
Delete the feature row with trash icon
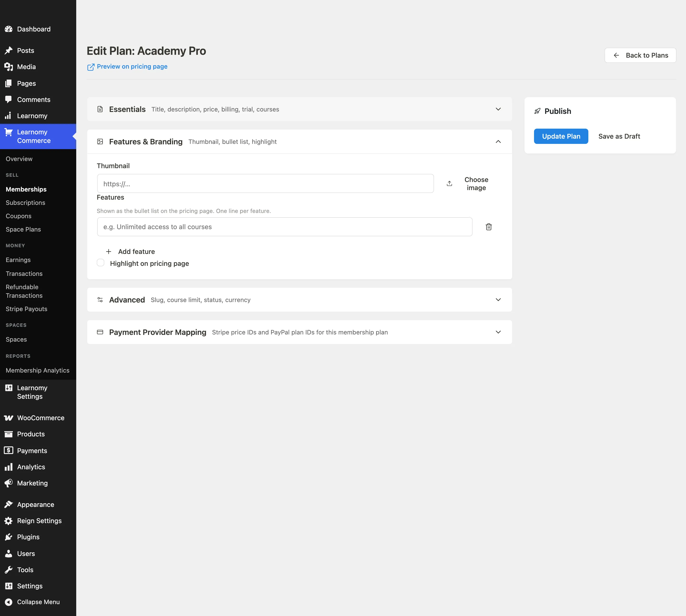489,227
